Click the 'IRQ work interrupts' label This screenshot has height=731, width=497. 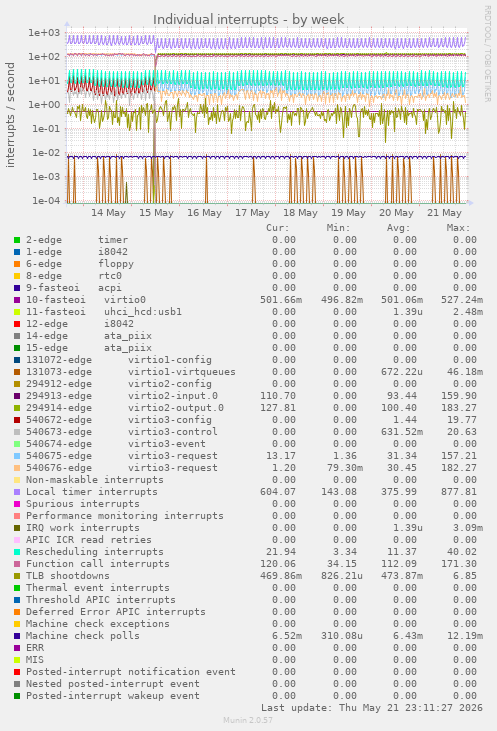tap(83, 528)
